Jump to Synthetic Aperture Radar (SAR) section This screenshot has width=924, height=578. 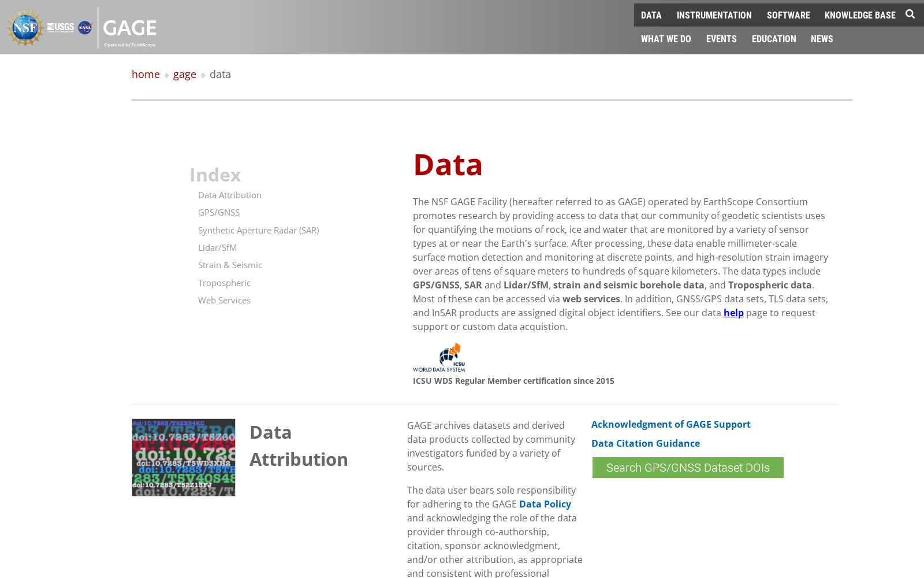coord(259,231)
